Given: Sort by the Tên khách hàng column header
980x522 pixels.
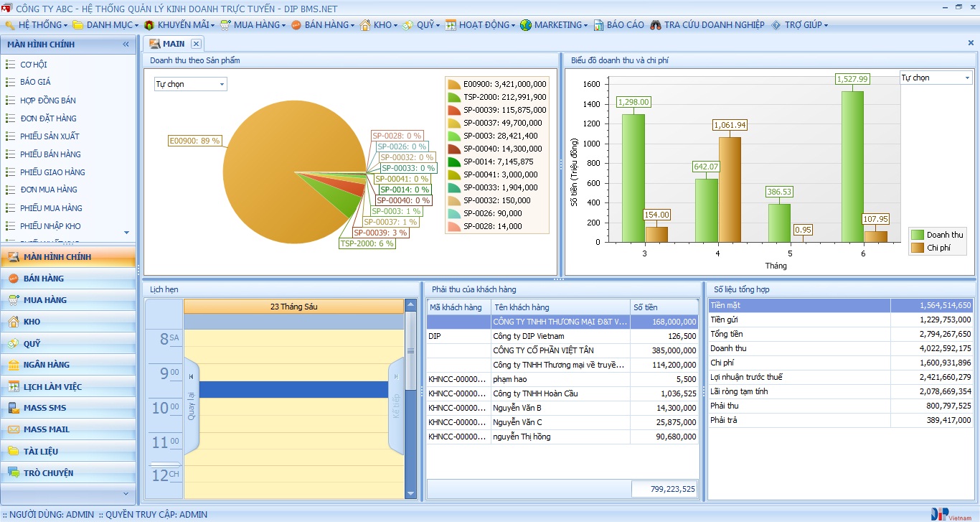Looking at the screenshot, I should [560, 307].
